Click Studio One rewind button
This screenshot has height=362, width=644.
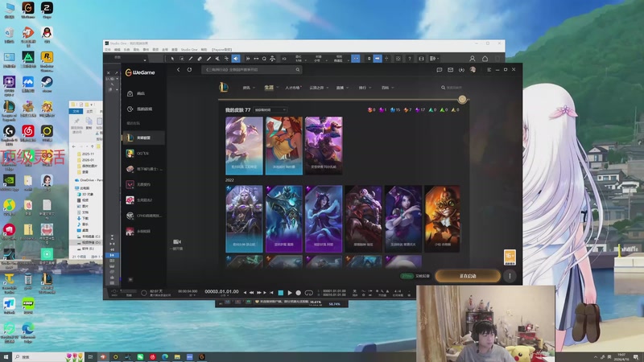tap(251, 293)
